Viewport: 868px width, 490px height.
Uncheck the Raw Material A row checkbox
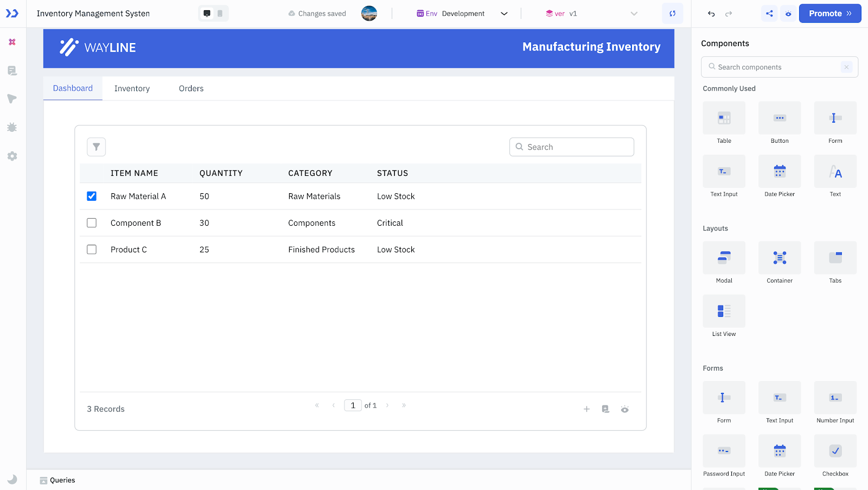point(91,196)
